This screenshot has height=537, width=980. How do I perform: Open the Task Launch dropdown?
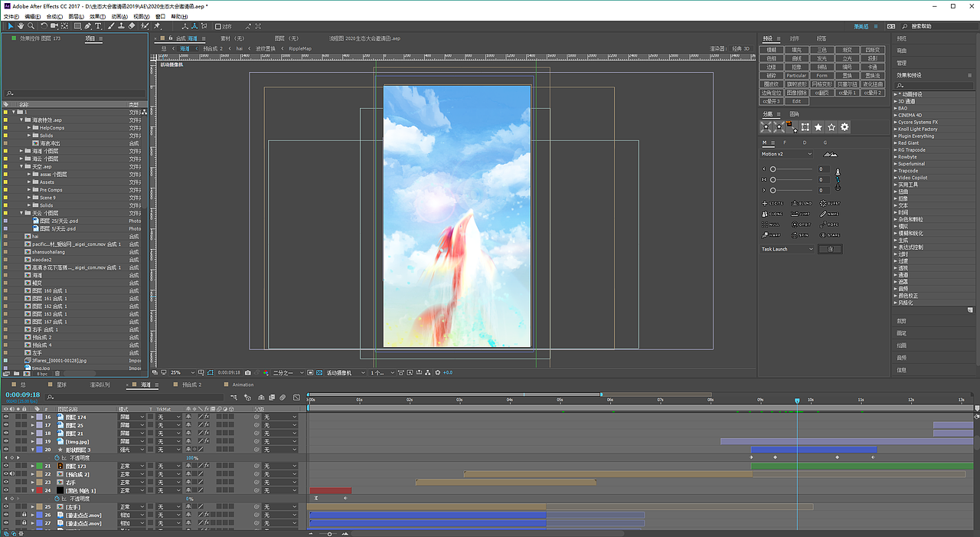(x=787, y=249)
